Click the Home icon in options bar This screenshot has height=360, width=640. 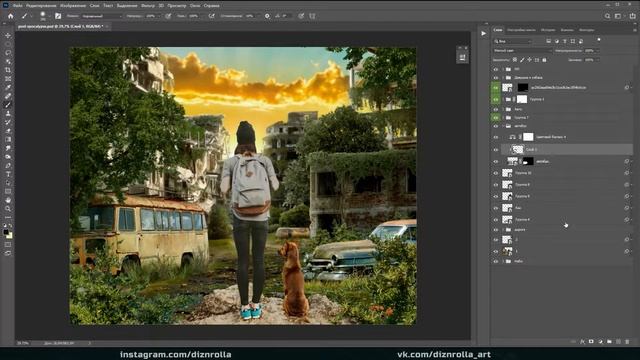[11, 16]
